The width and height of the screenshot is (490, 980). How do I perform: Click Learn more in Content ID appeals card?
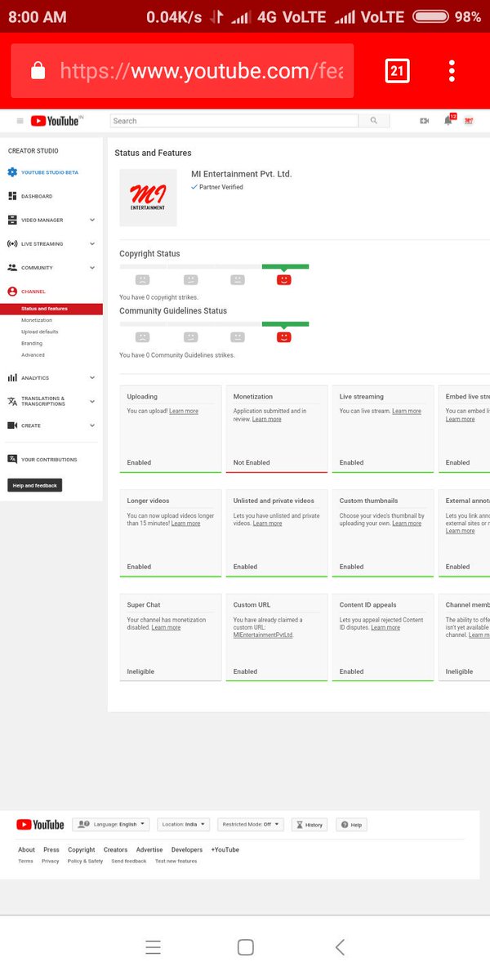[x=385, y=627]
